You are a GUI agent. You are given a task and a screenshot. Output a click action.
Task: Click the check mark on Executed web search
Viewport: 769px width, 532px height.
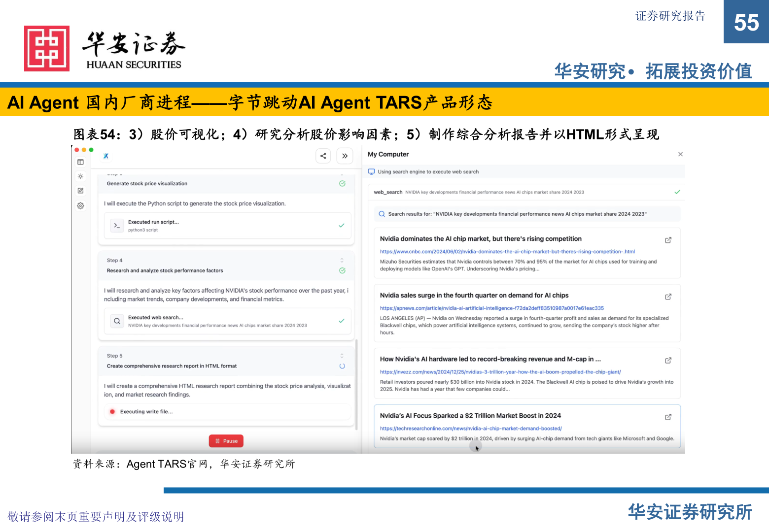click(x=342, y=321)
